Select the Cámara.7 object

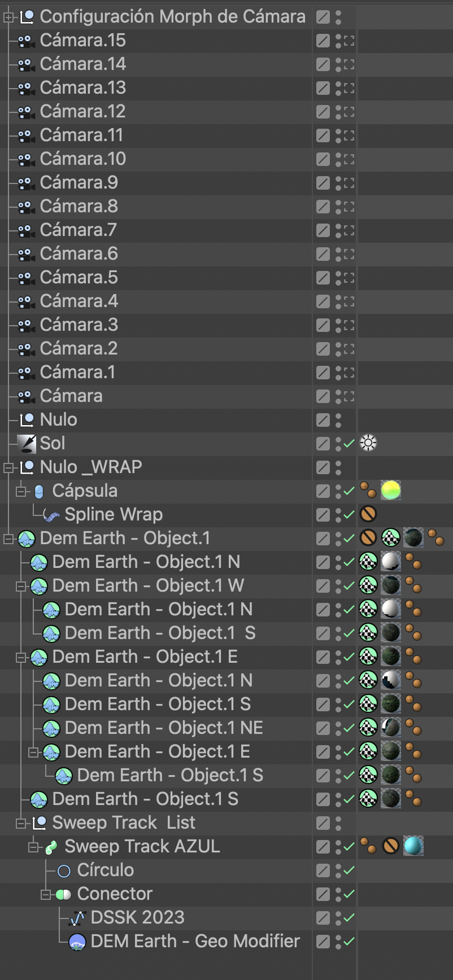(x=78, y=230)
